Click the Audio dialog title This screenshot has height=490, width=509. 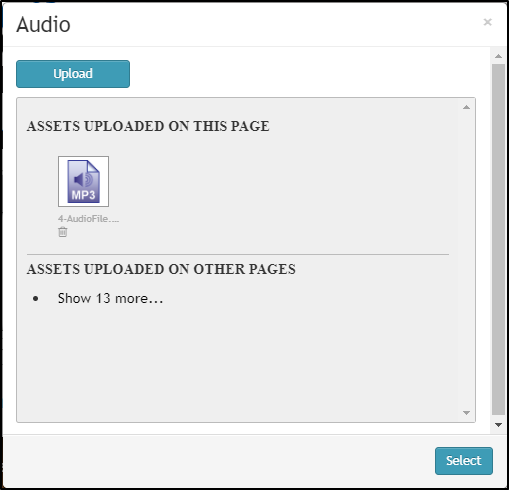tap(43, 24)
